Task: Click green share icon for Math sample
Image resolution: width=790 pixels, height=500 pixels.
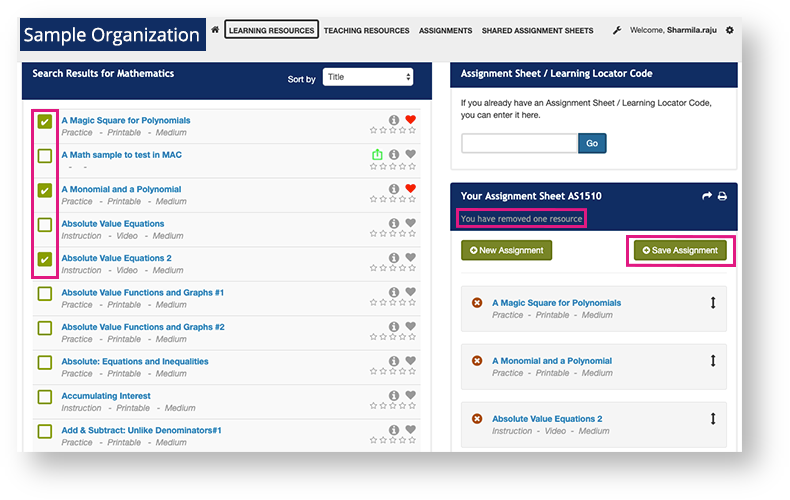Action: pos(377,155)
